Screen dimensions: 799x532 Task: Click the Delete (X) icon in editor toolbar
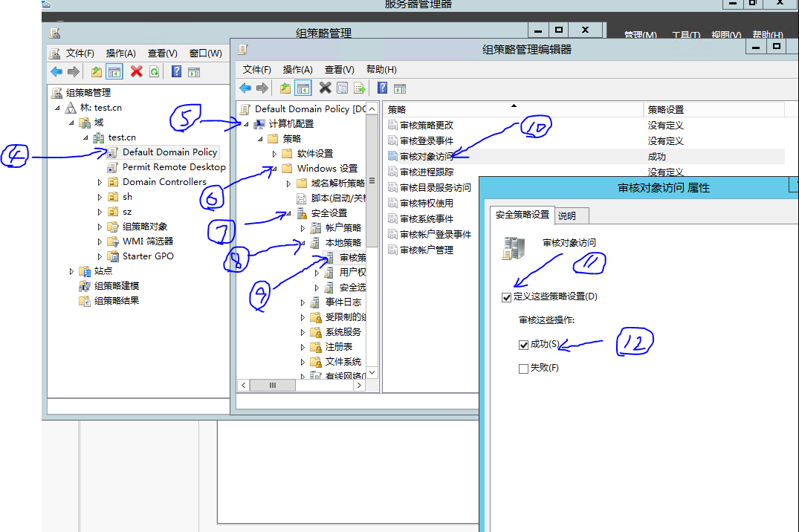tap(324, 87)
